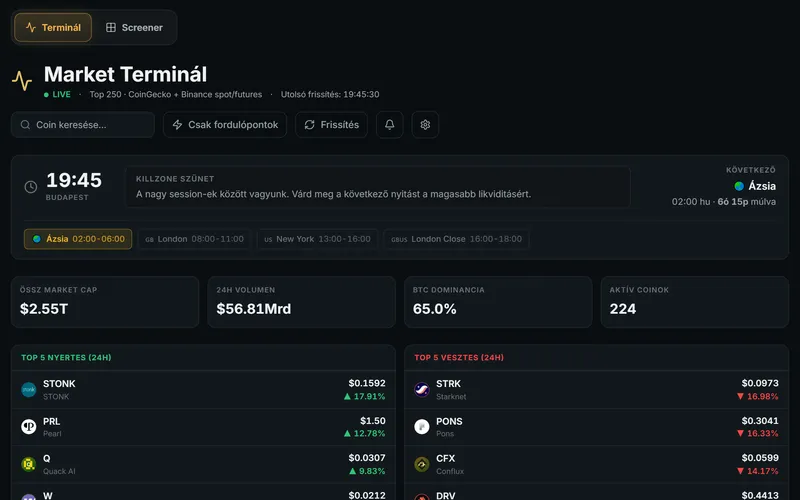Screen dimensions: 800x500
Task: Switch to the Terminál tab
Action: point(53,28)
